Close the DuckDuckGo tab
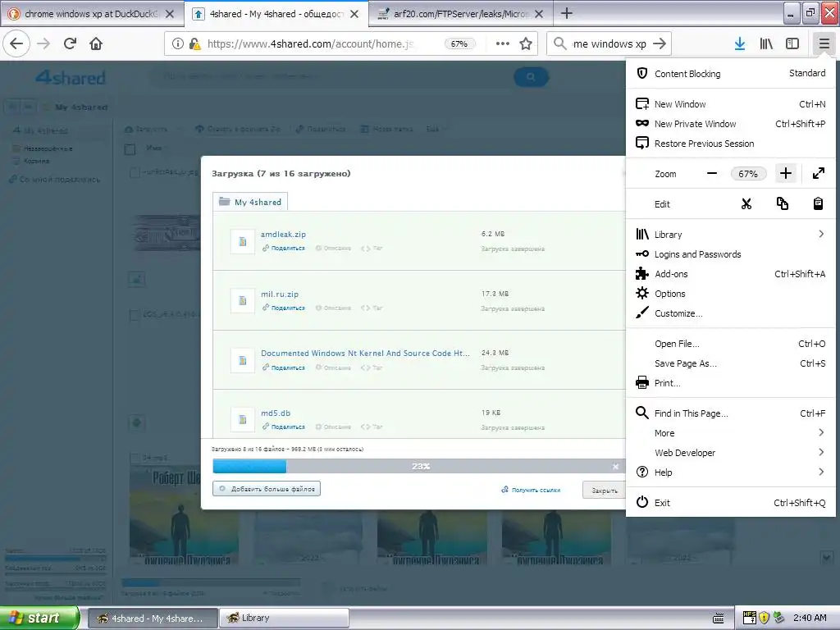 click(170, 14)
